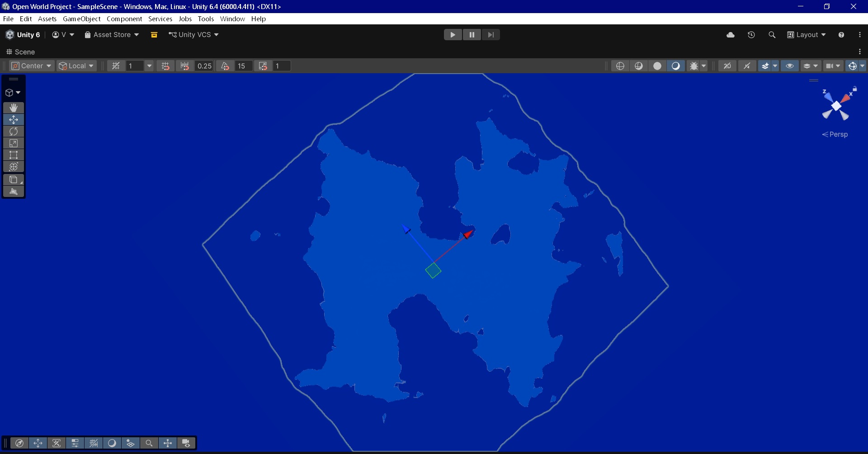
Task: Toggle scene gizmos button
Action: [852, 66]
